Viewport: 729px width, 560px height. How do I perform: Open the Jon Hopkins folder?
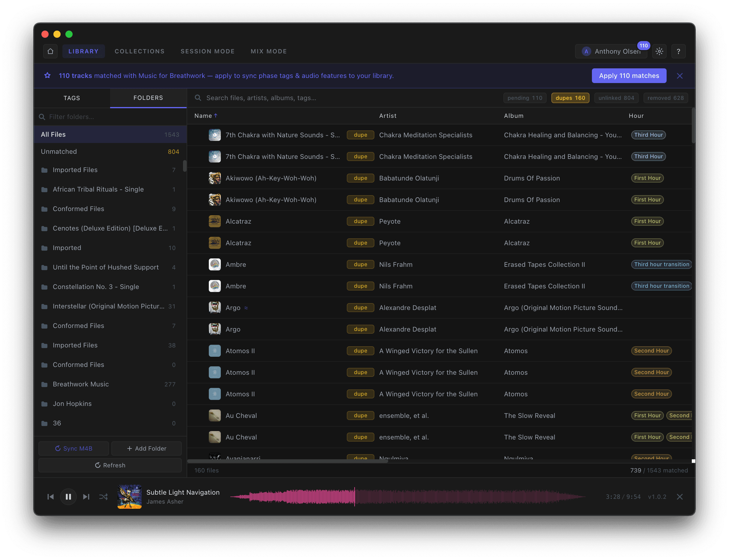pyautogui.click(x=110, y=404)
